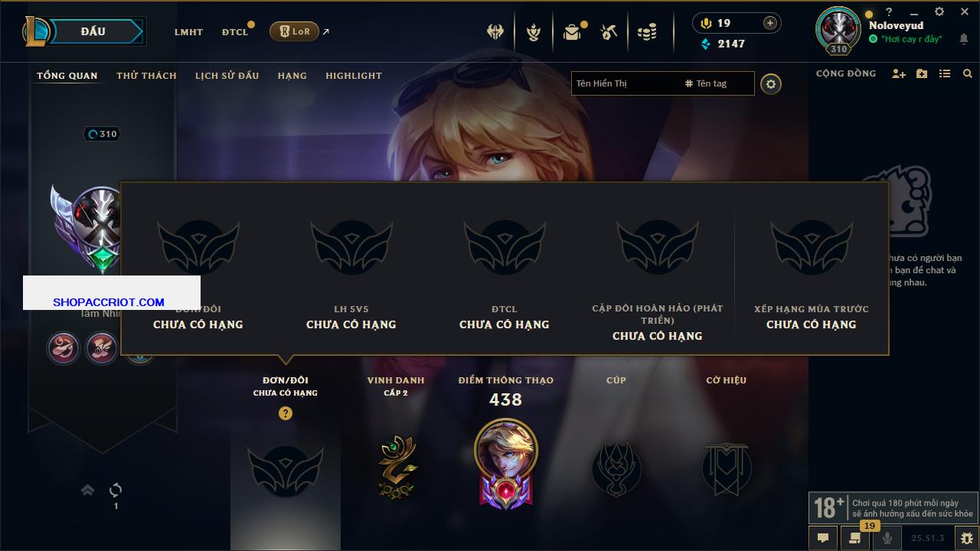The height and width of the screenshot is (551, 980).
Task: Open the notifications bell icon
Action: coord(963,39)
